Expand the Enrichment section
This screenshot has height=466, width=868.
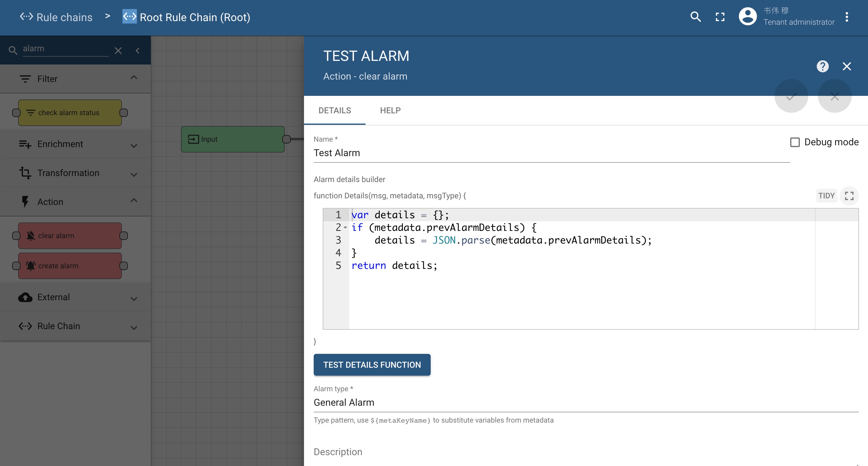pos(134,146)
